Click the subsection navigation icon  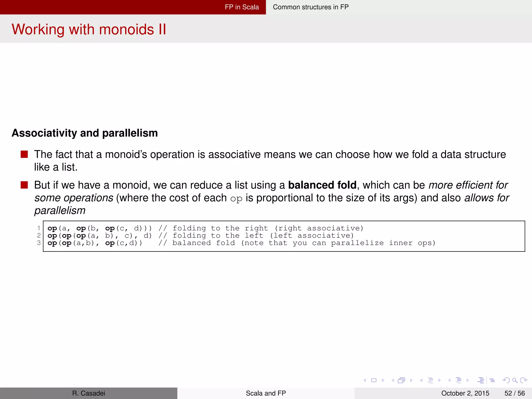pyautogui.click(x=430, y=380)
